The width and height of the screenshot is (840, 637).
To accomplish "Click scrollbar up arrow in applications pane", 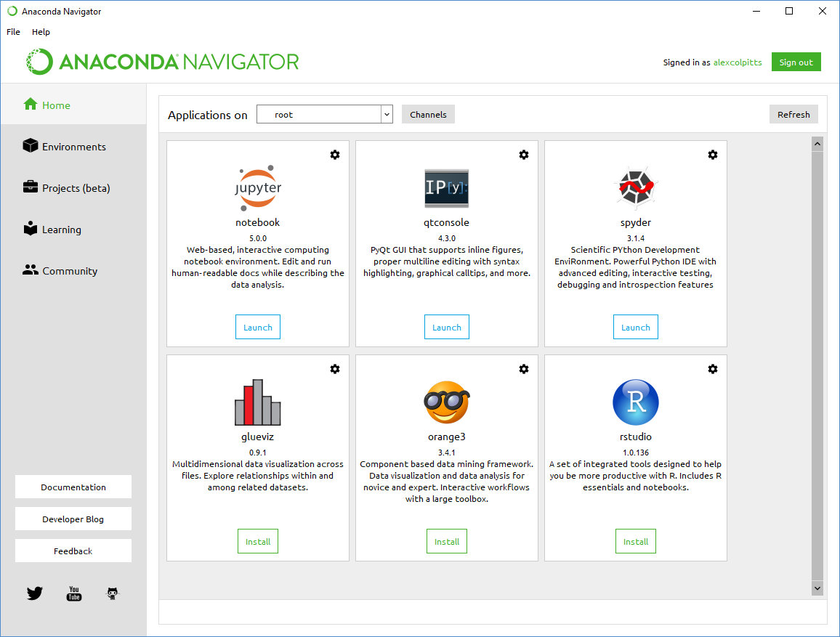I will coord(817,144).
